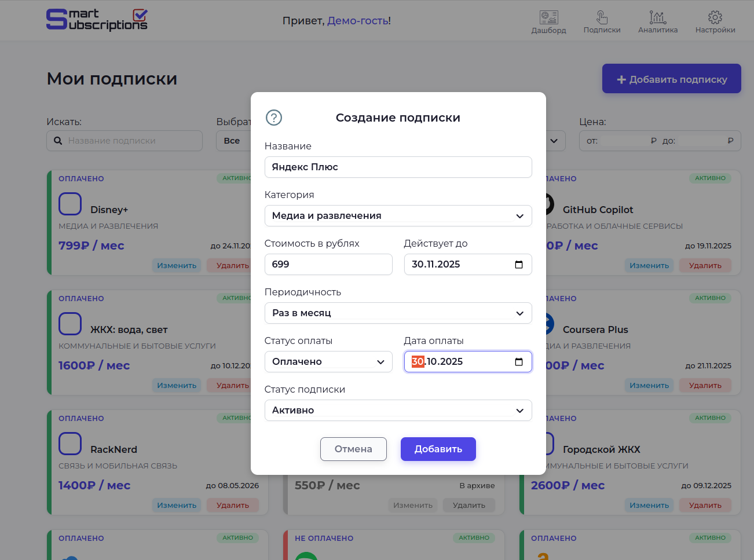Viewport: 754px width, 560px height.
Task: Open the Дашборд icon in the header
Action: tap(548, 19)
